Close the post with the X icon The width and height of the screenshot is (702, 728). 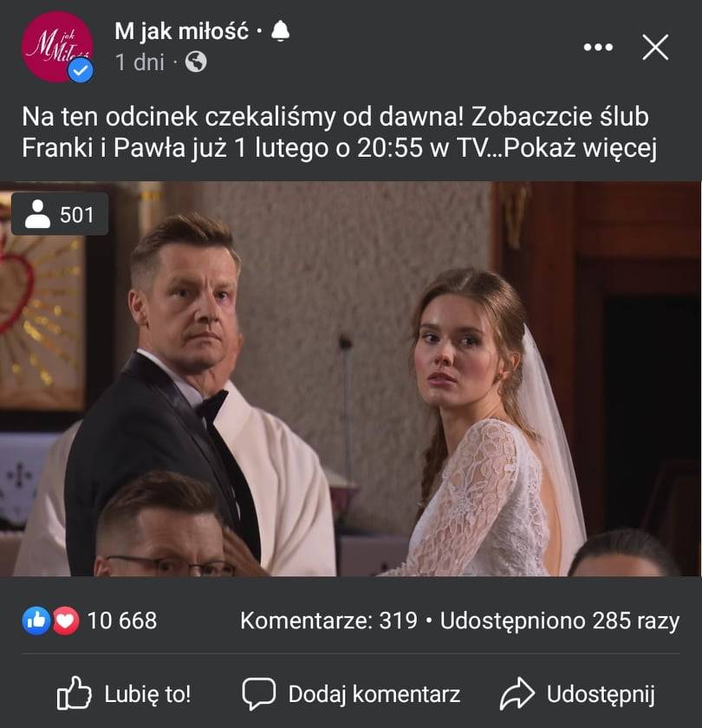[655, 47]
